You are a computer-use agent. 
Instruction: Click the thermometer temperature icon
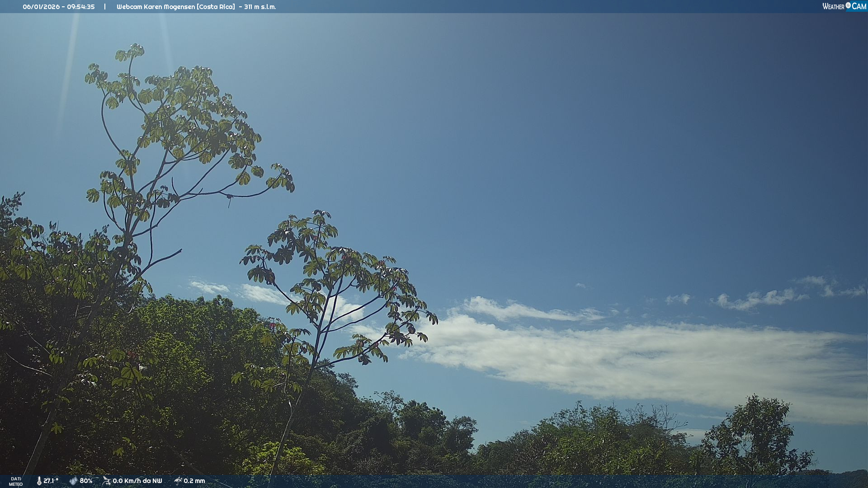[x=39, y=481]
